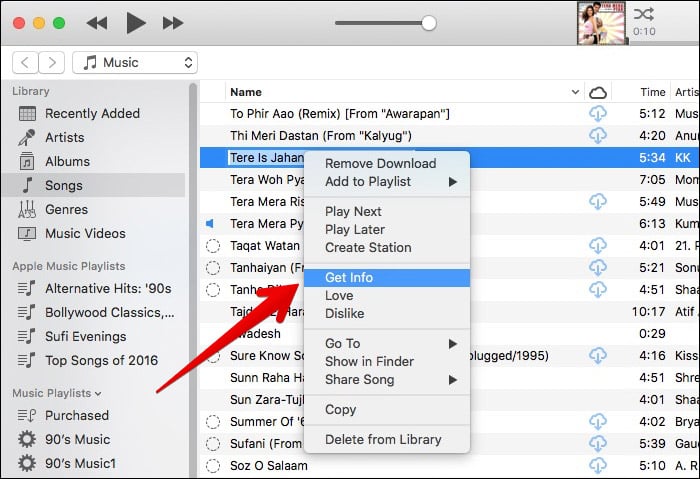Sort by the Time column header
The height and width of the screenshot is (479, 700).
click(x=653, y=92)
